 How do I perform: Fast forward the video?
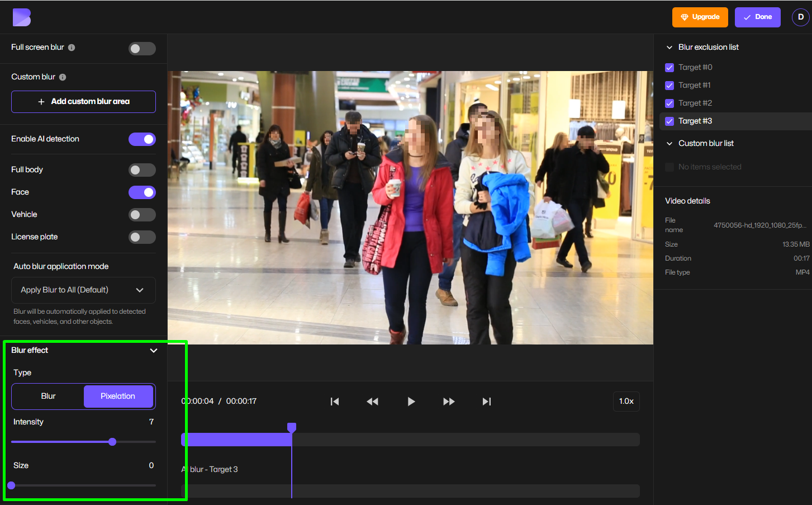click(x=449, y=401)
